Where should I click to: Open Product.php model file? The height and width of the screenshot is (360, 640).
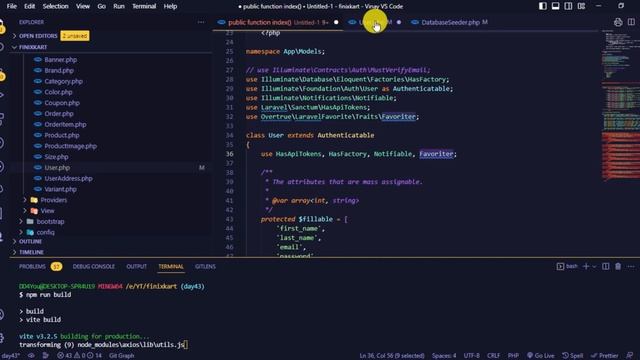pos(62,135)
